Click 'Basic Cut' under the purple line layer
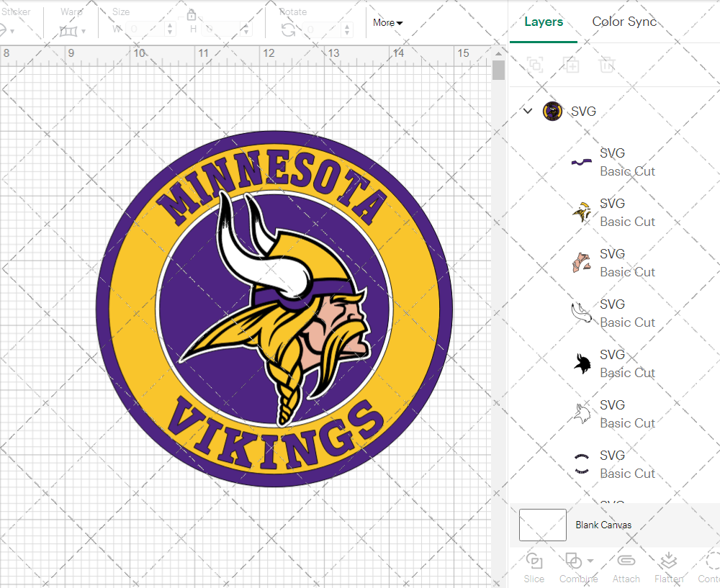The height and width of the screenshot is (588, 720). coord(627,171)
